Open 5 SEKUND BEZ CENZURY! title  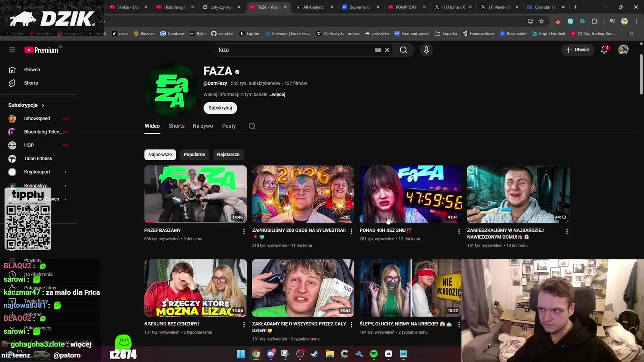172,324
